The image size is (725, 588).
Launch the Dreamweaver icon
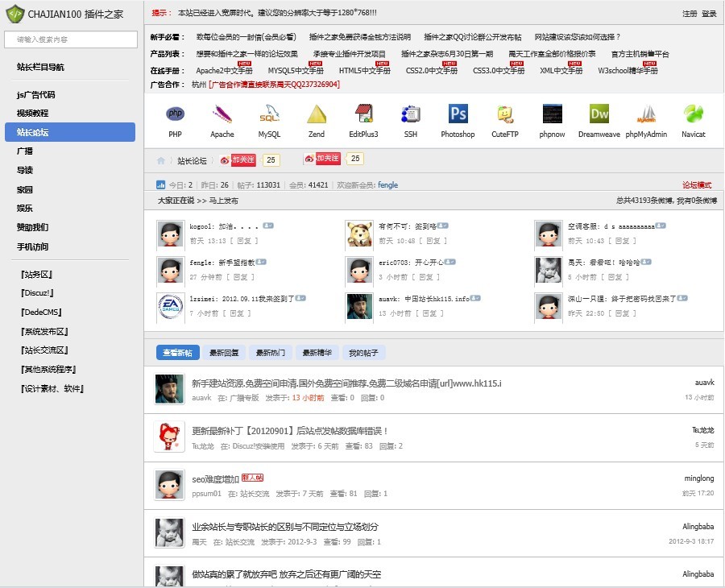[x=599, y=114]
